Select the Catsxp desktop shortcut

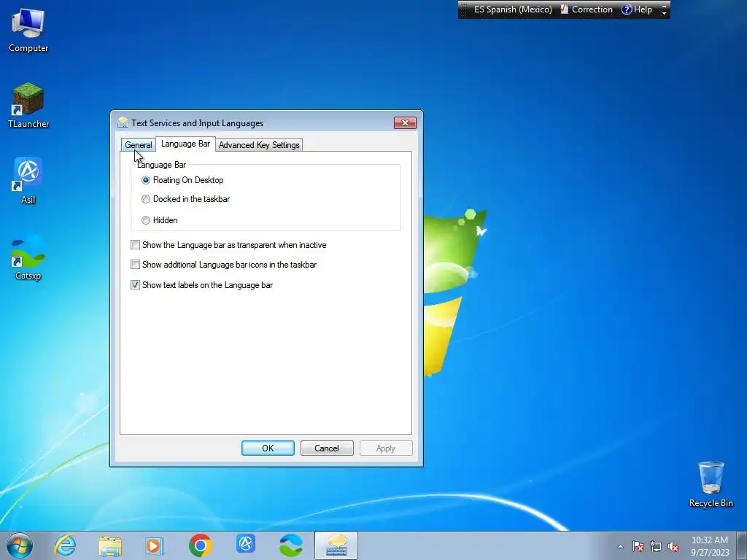[28, 257]
